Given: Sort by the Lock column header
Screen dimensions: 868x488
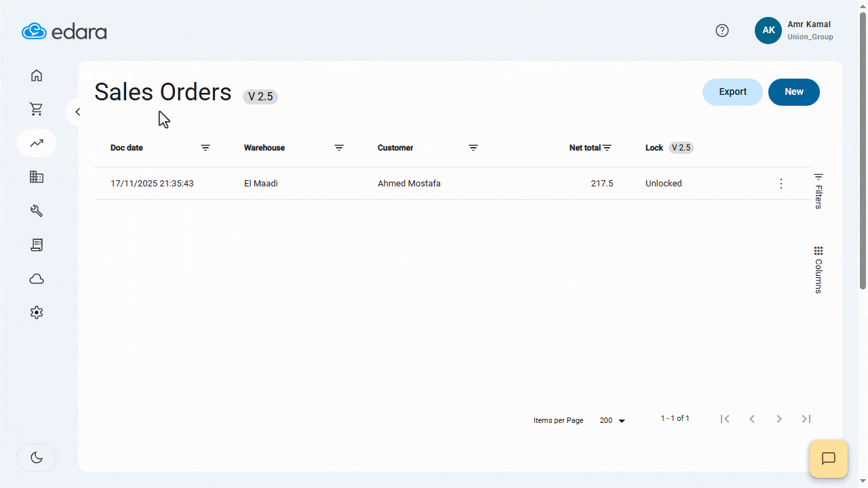Looking at the screenshot, I should [x=654, y=148].
